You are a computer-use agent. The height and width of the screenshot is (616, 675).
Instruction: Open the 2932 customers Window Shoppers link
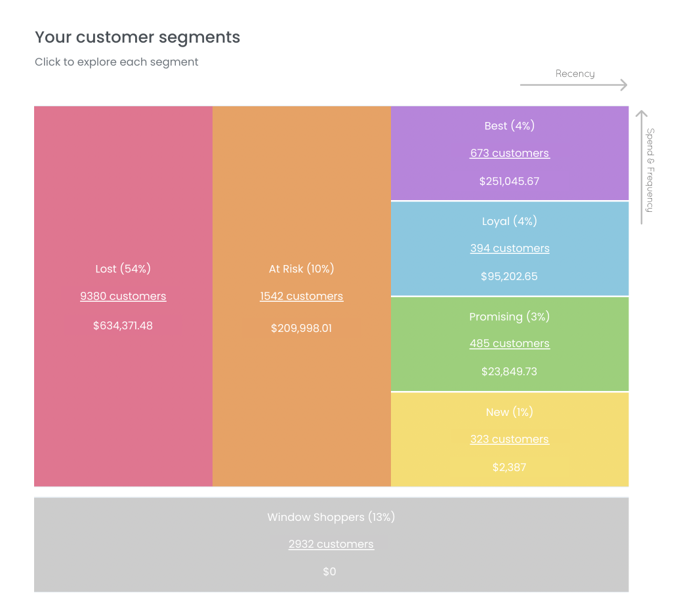tap(331, 544)
